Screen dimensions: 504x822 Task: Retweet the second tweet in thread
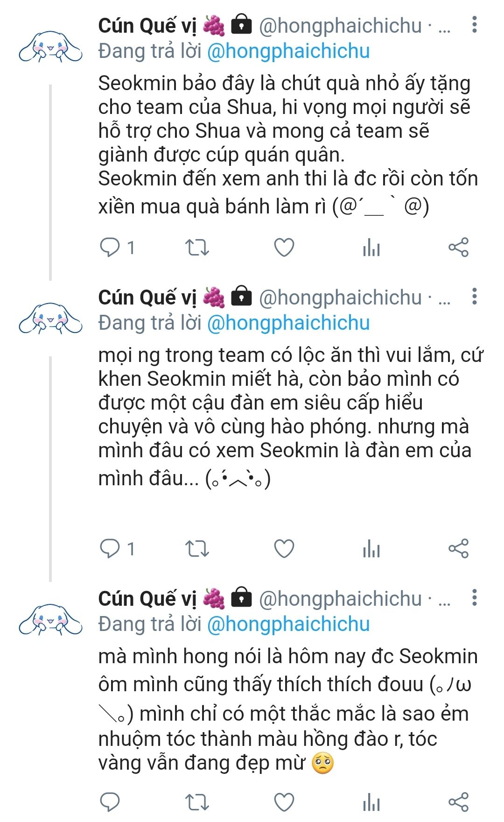pos(197,548)
